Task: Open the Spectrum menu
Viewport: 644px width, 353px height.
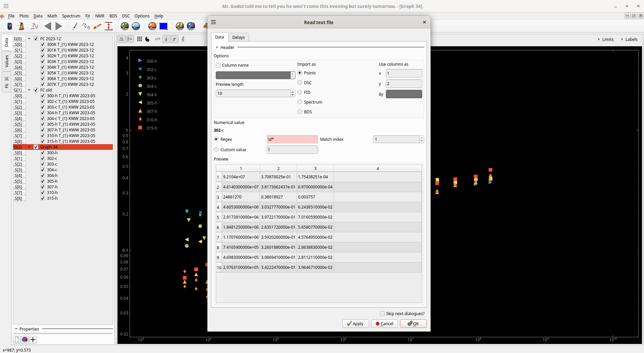Action: (x=71, y=16)
